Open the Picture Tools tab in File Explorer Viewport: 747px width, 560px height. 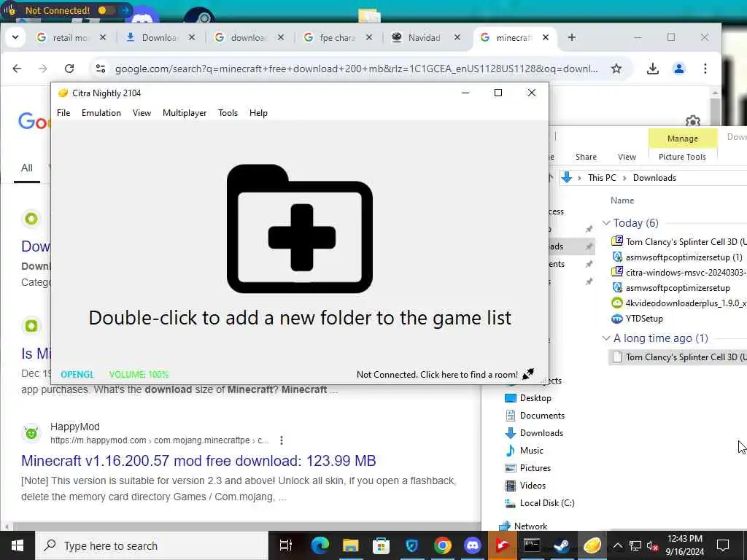(682, 157)
